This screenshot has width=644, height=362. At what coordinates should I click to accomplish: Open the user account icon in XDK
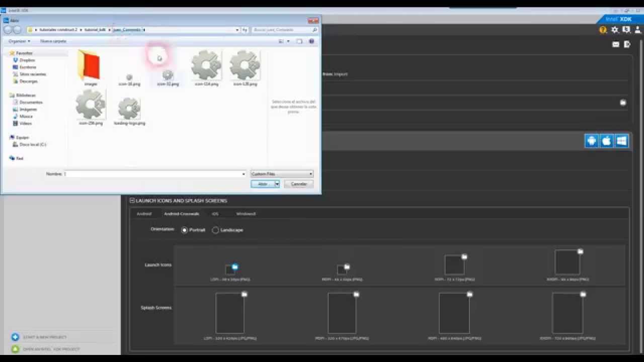tap(637, 30)
